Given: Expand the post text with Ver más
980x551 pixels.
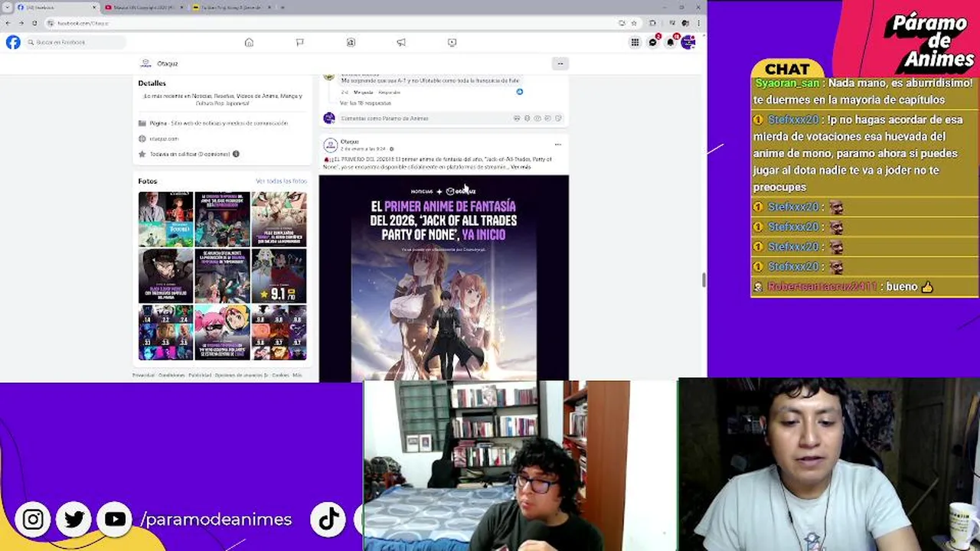Looking at the screenshot, I should tap(521, 167).
